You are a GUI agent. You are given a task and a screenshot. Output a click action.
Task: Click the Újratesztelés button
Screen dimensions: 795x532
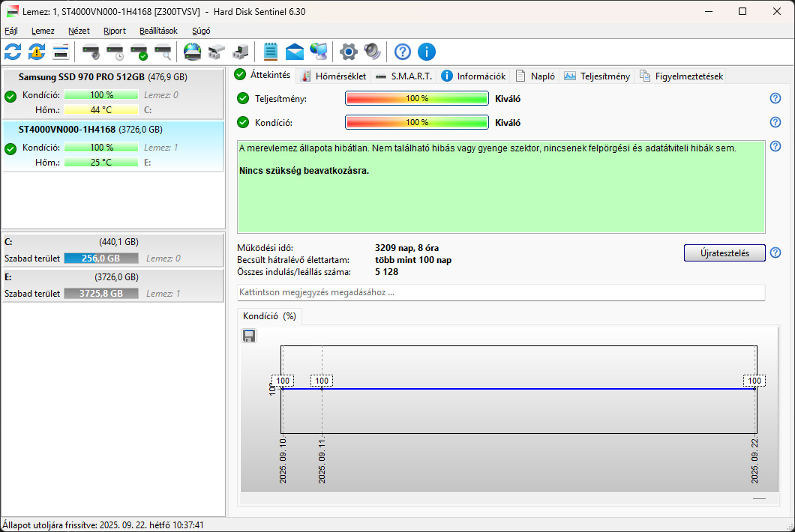coord(724,253)
